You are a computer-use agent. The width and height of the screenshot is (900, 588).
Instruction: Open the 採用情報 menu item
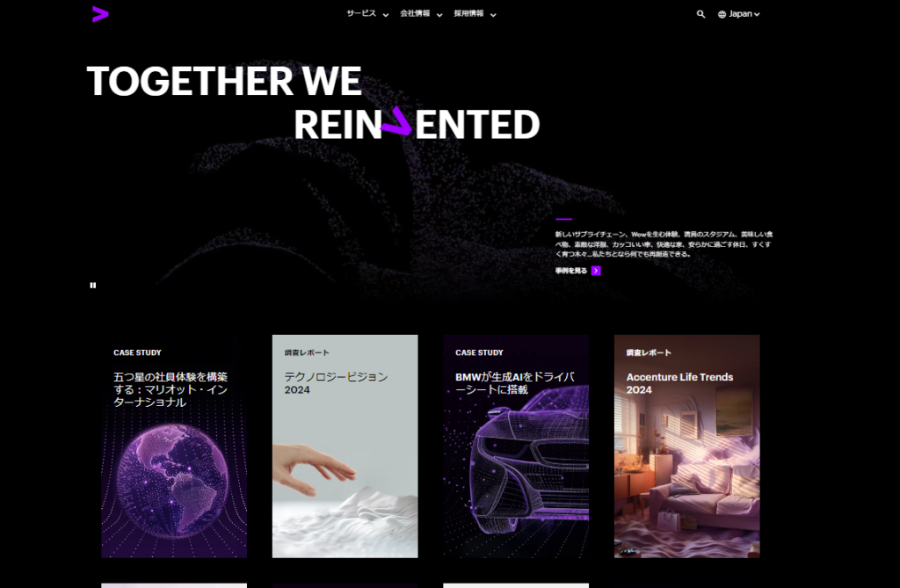tap(469, 13)
